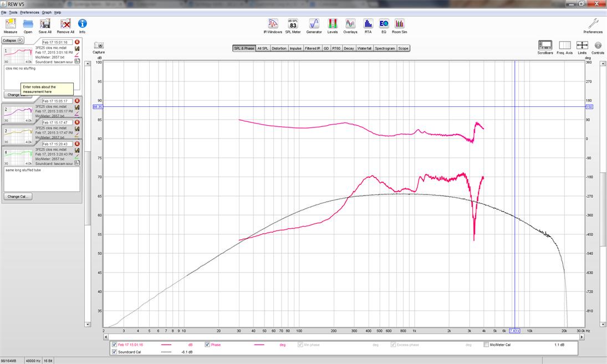This screenshot has width=607, height=364.
Task: Edit name field Feb 17 15:05:17
Action: pyautogui.click(x=57, y=101)
